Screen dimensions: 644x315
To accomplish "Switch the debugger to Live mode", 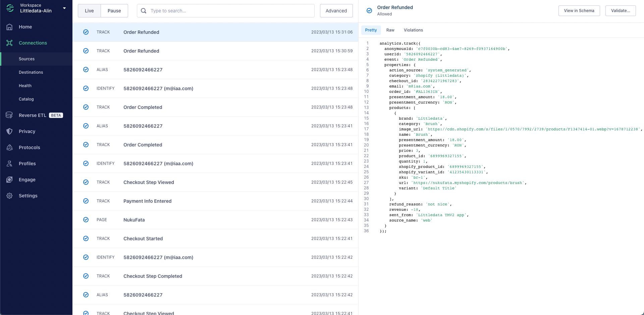I will click(89, 11).
